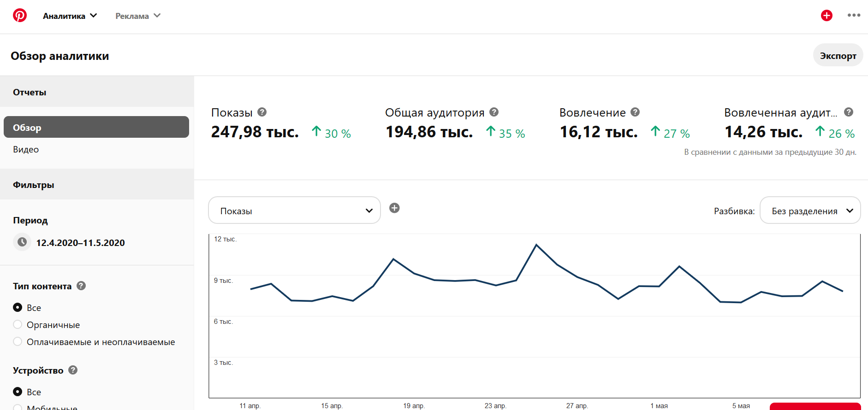Screen dimensions: 868x410
Task: Click the gray plus add-metric icon
Action: coord(394,208)
